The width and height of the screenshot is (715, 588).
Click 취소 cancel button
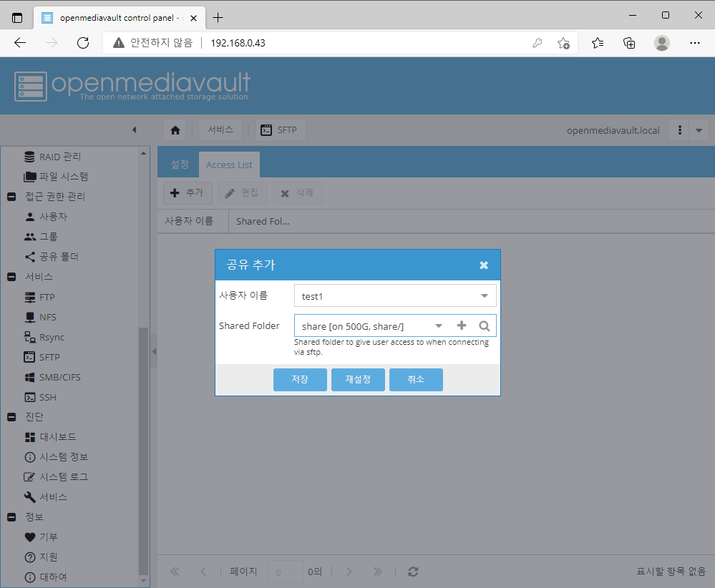pos(416,380)
